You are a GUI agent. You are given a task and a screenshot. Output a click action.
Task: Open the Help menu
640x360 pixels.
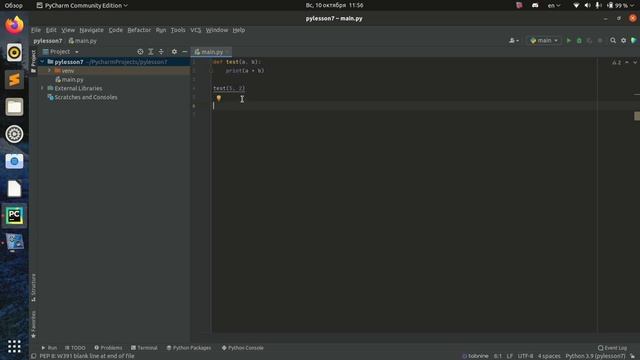tap(239, 30)
